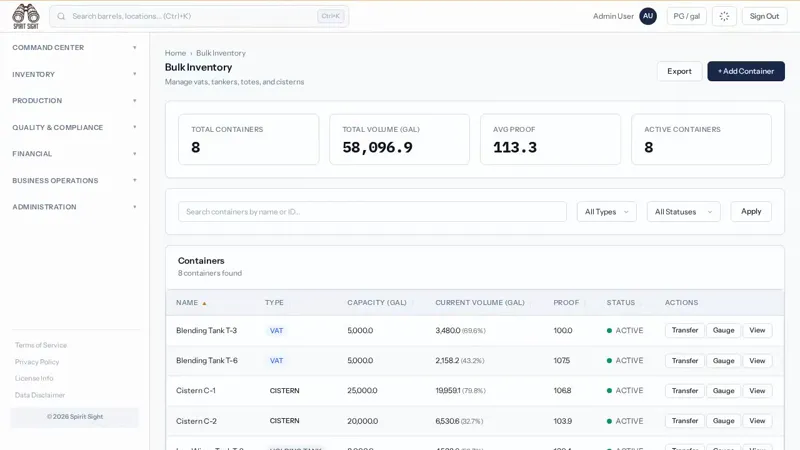Sort by CAPACITY (GAL) column header
This screenshot has width=800, height=450.
[x=377, y=303]
